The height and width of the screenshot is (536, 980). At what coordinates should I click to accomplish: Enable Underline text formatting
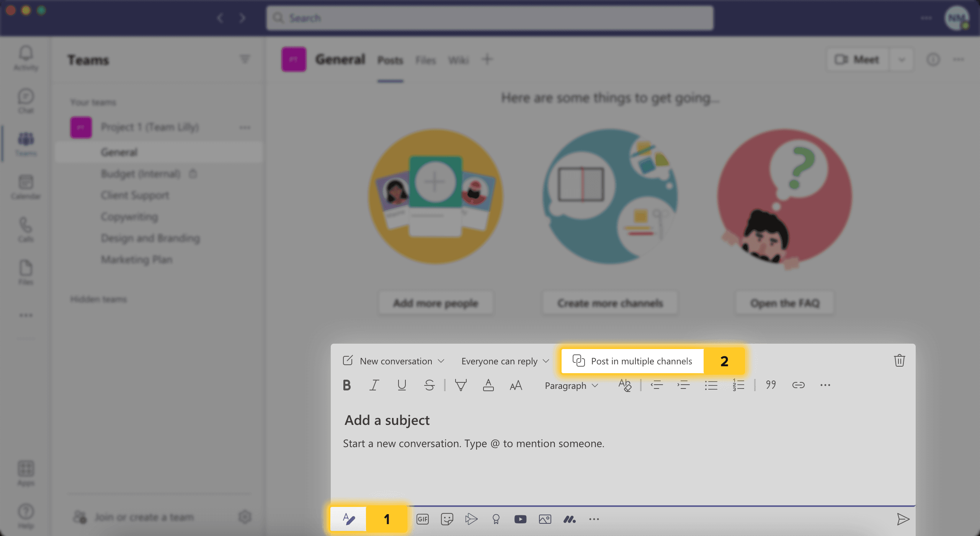[x=401, y=385]
